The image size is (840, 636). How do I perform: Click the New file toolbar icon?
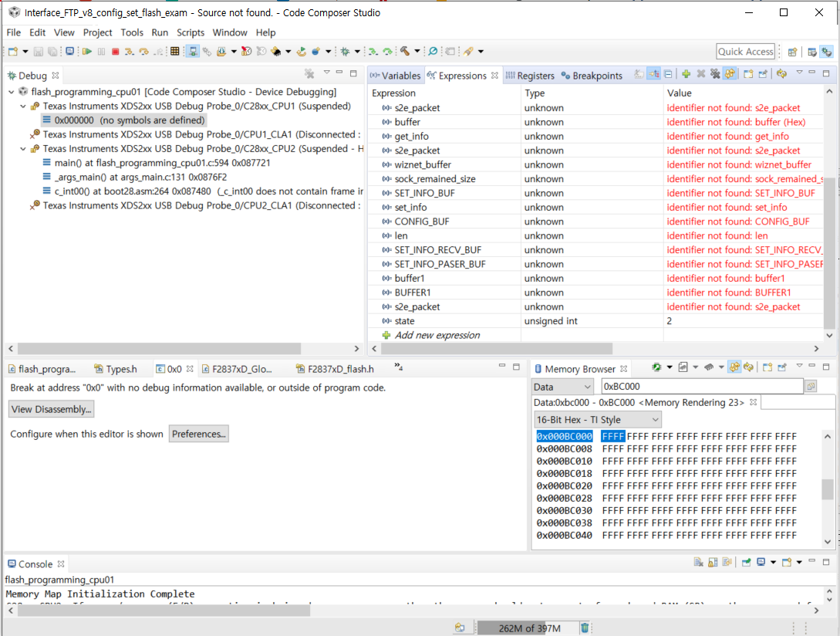tap(13, 52)
